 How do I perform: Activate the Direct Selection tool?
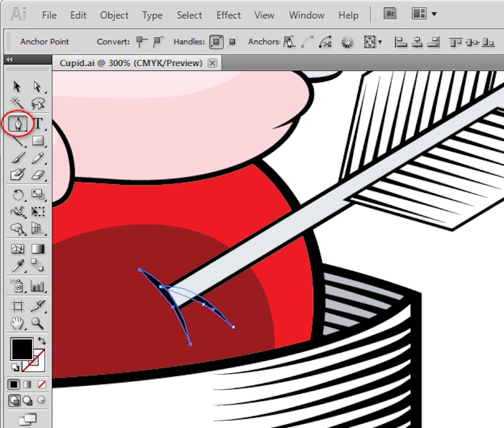[x=37, y=87]
